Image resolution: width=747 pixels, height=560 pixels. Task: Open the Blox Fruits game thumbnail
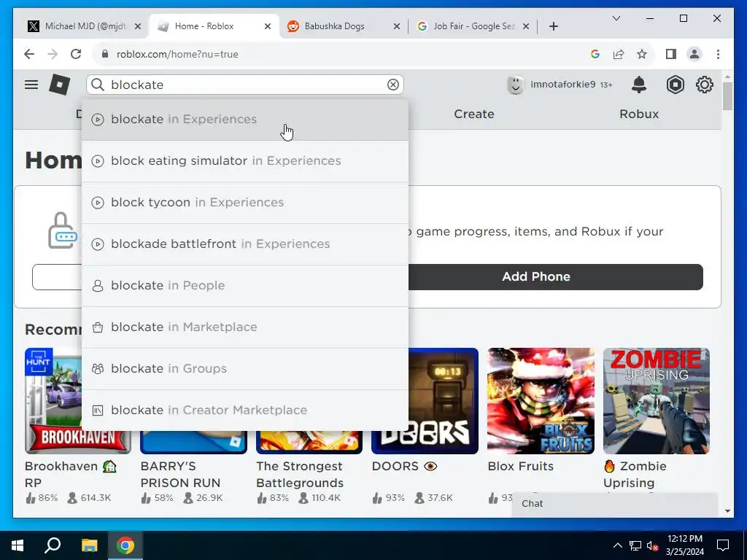coord(541,400)
